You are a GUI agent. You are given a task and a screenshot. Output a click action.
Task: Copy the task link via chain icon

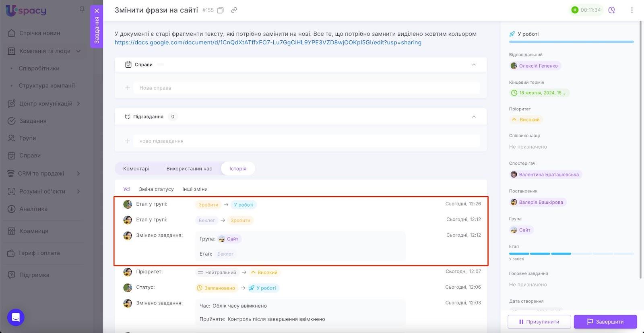[x=234, y=10]
